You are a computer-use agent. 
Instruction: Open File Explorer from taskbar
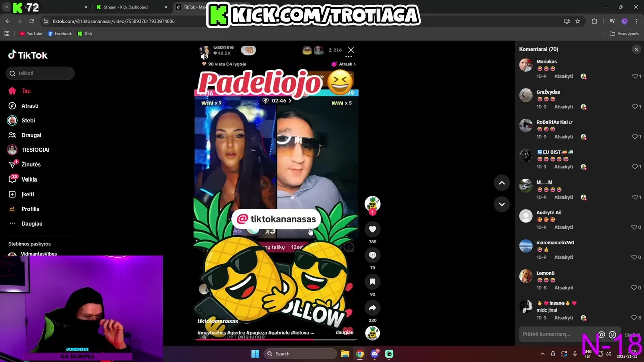click(x=345, y=354)
